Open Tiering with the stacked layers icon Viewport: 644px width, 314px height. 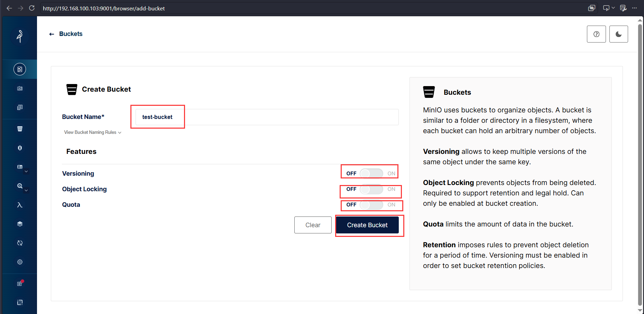point(20,224)
